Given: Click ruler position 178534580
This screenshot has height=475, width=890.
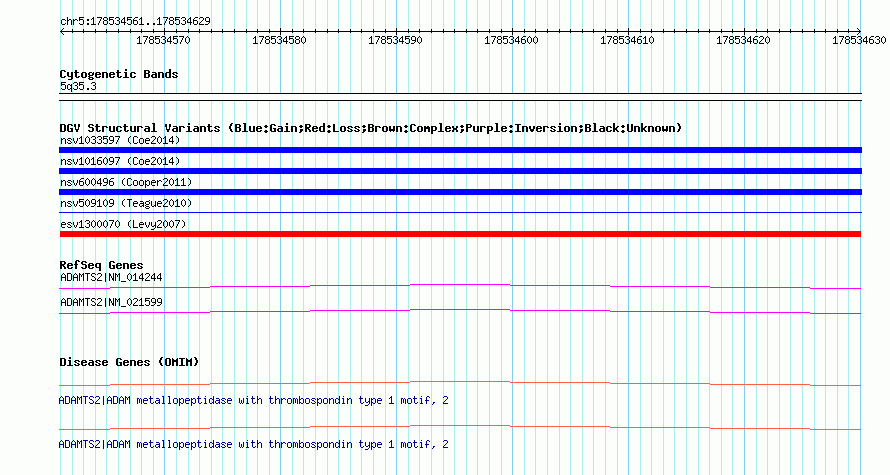Looking at the screenshot, I should (279, 40).
